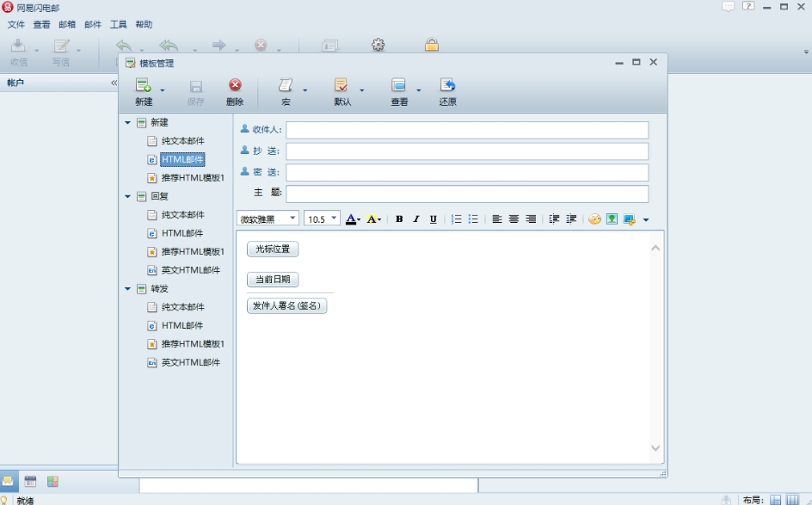
Task: Center-align the template text
Action: (514, 219)
